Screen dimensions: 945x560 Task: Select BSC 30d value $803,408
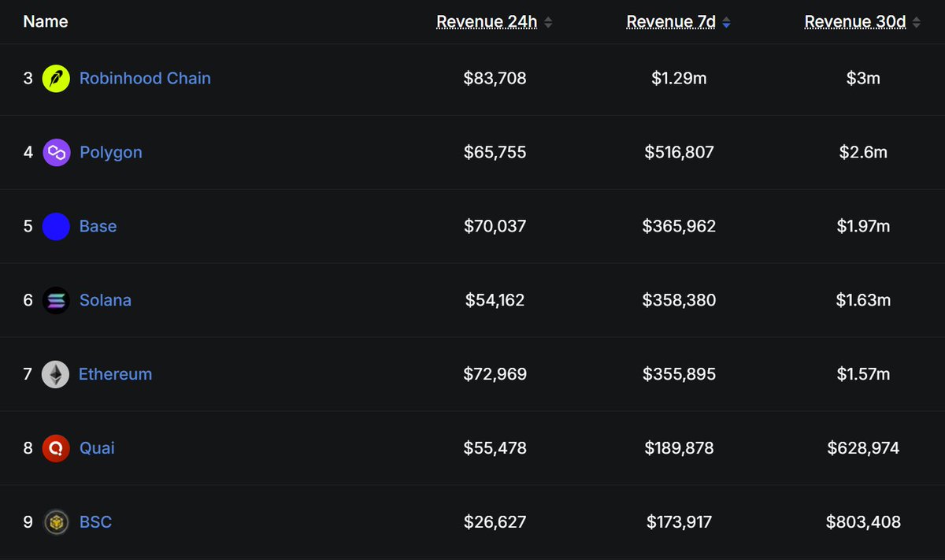coord(863,522)
